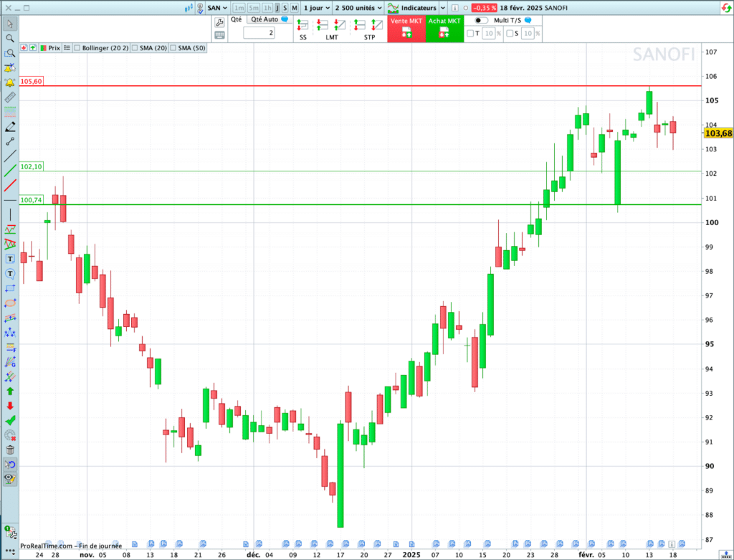734x560 pixels.
Task: Toggle the eye with pencil visibility tool
Action: [10, 479]
